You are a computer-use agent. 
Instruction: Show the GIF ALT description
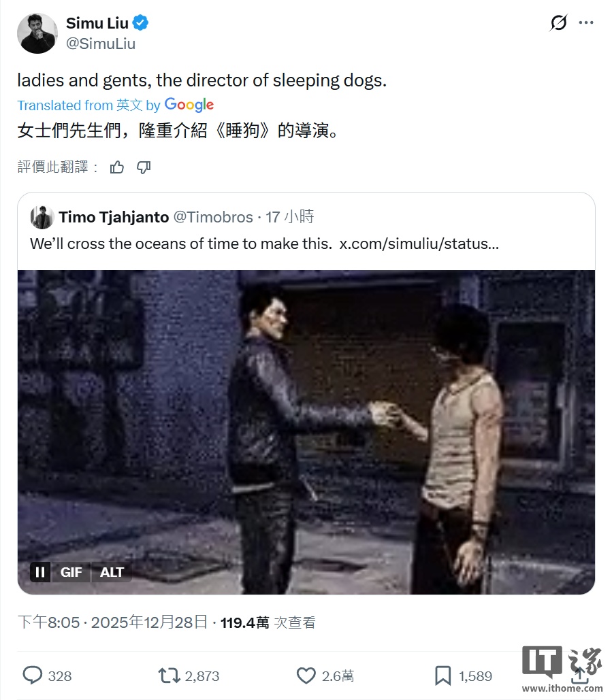[x=112, y=572]
